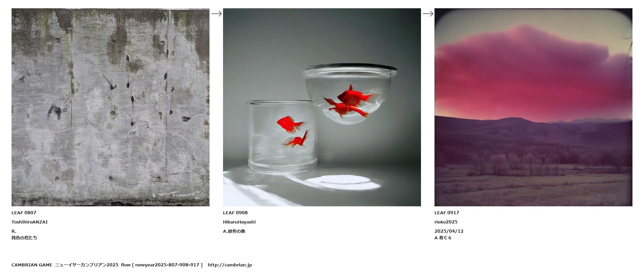Click the LEAF 0917 label
Screen dimensions: 644x273
coord(447,213)
